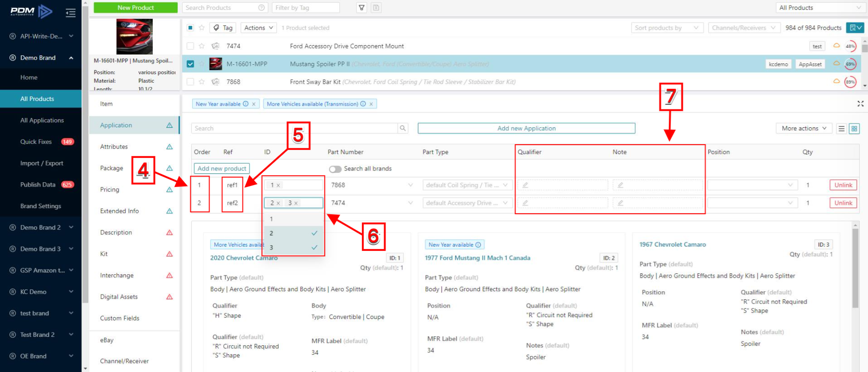This screenshot has width=868, height=372.
Task: Click Add new Application button
Action: coord(526,128)
